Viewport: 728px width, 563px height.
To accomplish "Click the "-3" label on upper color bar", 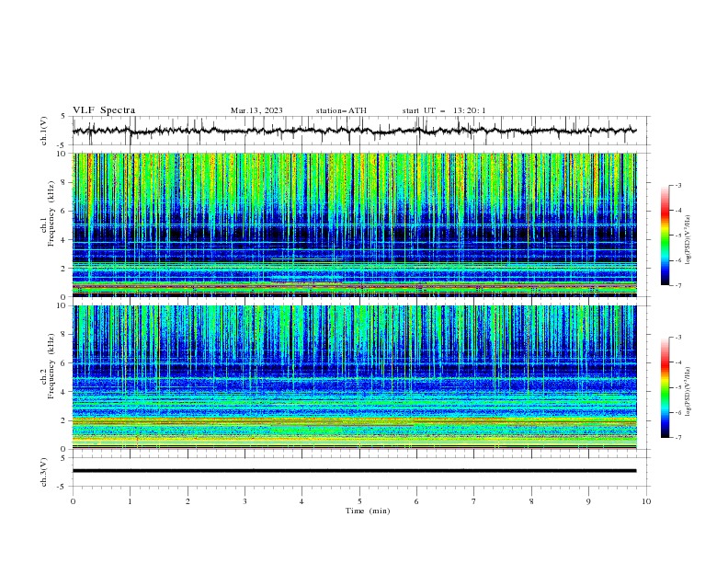I will click(677, 185).
